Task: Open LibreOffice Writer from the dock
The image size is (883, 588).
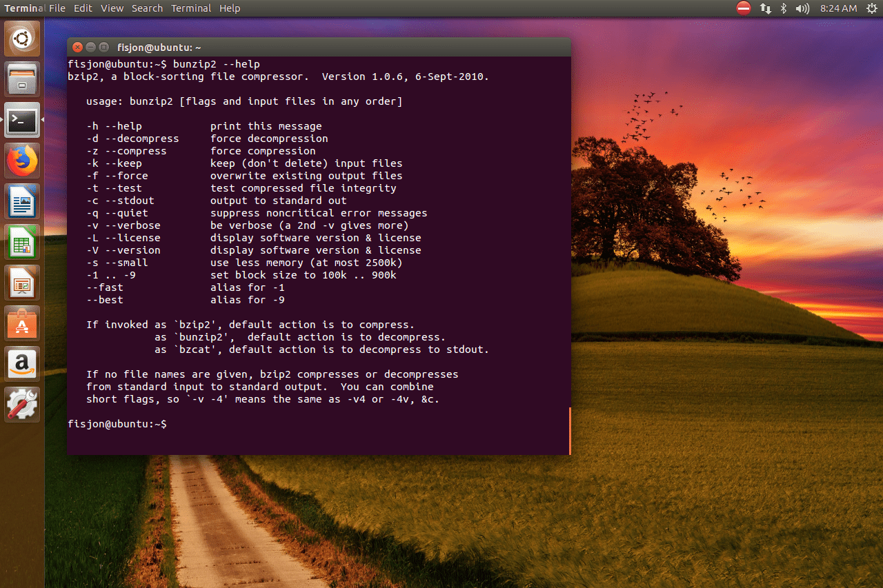Action: (x=22, y=202)
